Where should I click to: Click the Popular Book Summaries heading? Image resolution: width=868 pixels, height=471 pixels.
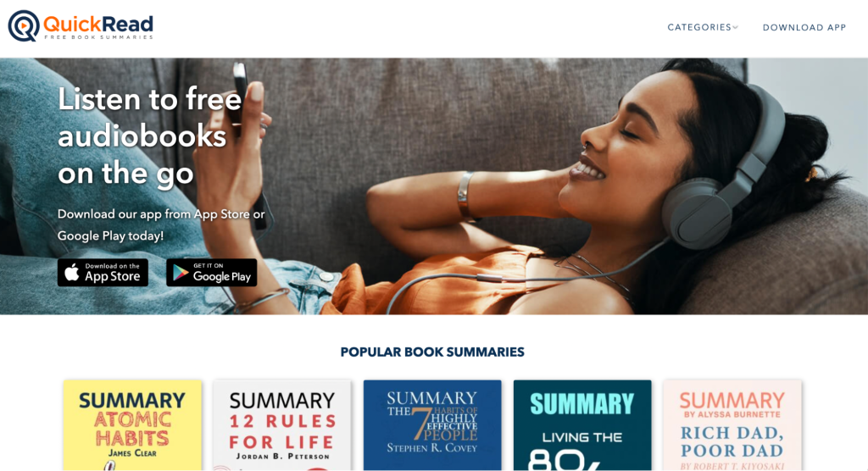(x=432, y=352)
